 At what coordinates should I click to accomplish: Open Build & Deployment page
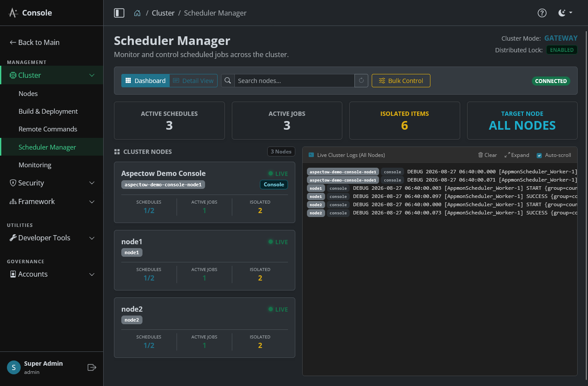tap(48, 111)
